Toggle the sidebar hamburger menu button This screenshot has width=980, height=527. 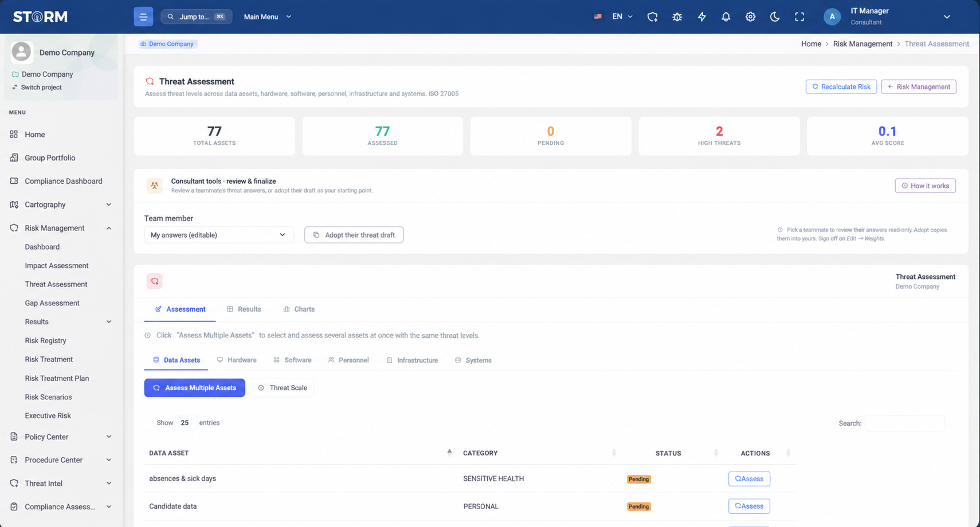(x=143, y=17)
